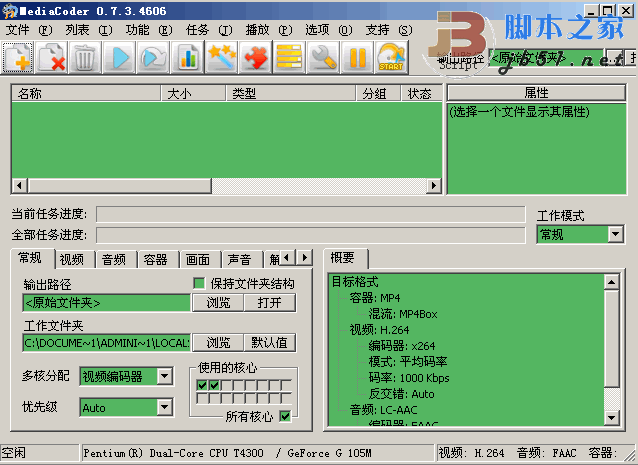Switch to the 容器 tab
Viewport: 638px width, 465px height.
click(156, 260)
